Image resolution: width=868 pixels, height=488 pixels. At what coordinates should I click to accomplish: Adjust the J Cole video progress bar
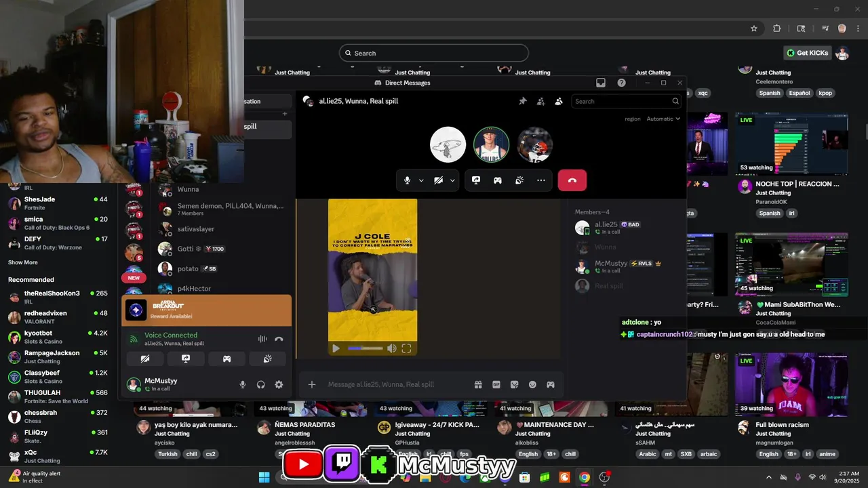coord(365,348)
